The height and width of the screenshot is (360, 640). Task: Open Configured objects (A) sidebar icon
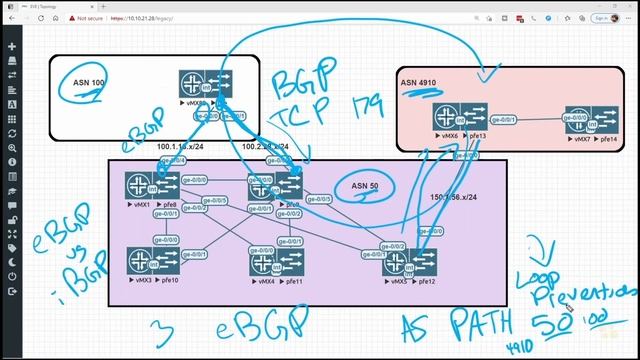click(x=12, y=104)
